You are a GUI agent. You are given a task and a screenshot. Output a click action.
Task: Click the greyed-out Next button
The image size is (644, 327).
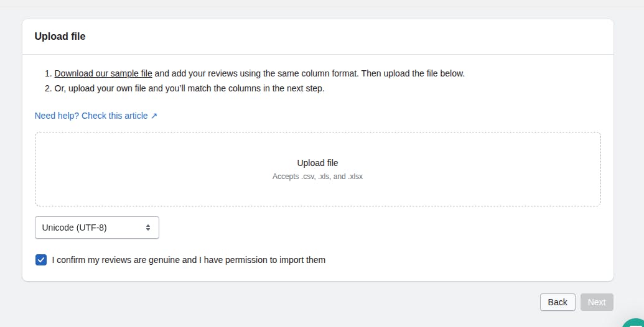[596, 302]
